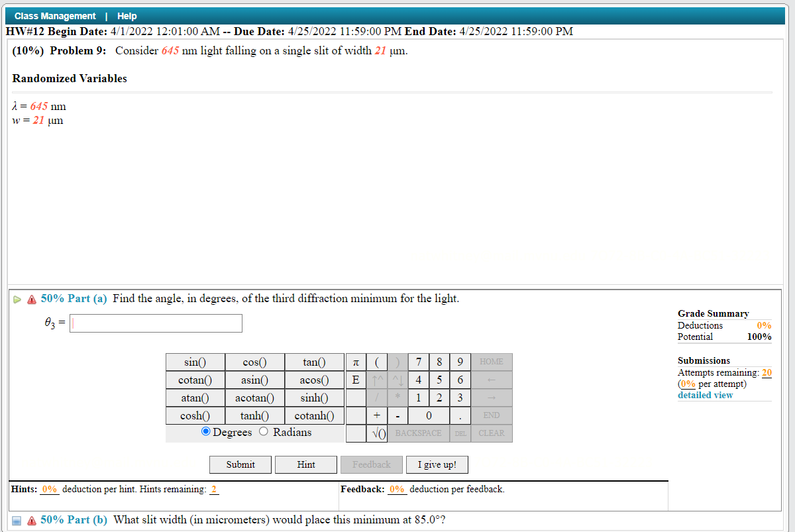Click the tanh() key on the keypad

pyautogui.click(x=254, y=415)
